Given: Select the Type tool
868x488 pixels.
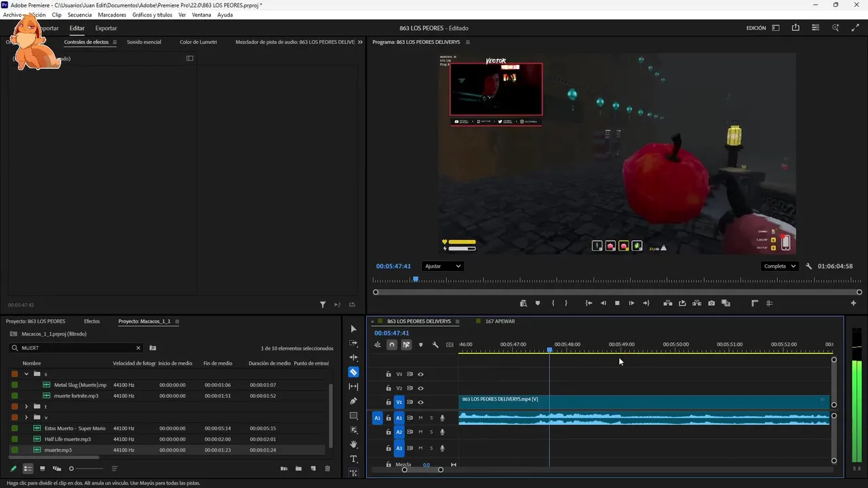Looking at the screenshot, I should 353,459.
